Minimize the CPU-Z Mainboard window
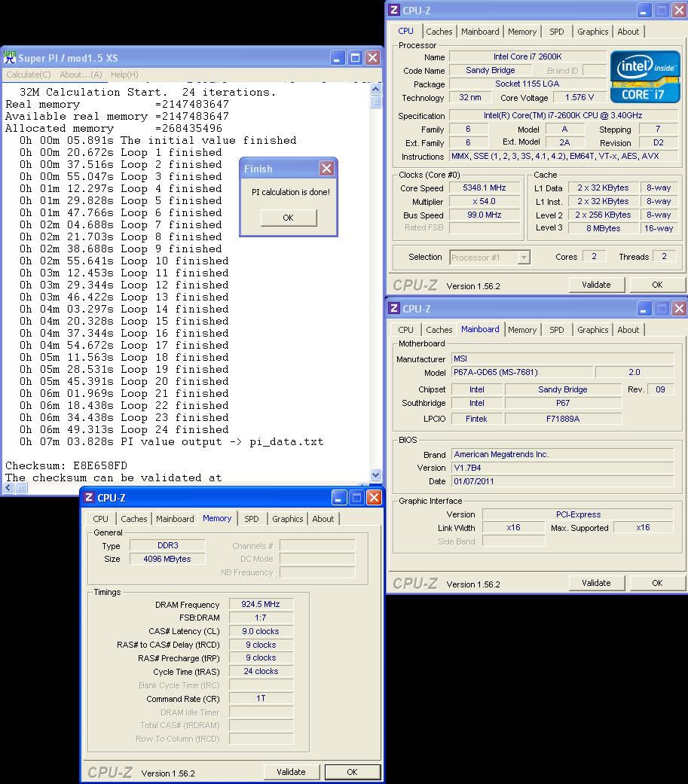Viewport: 688px width, 784px height. pyautogui.click(x=644, y=309)
